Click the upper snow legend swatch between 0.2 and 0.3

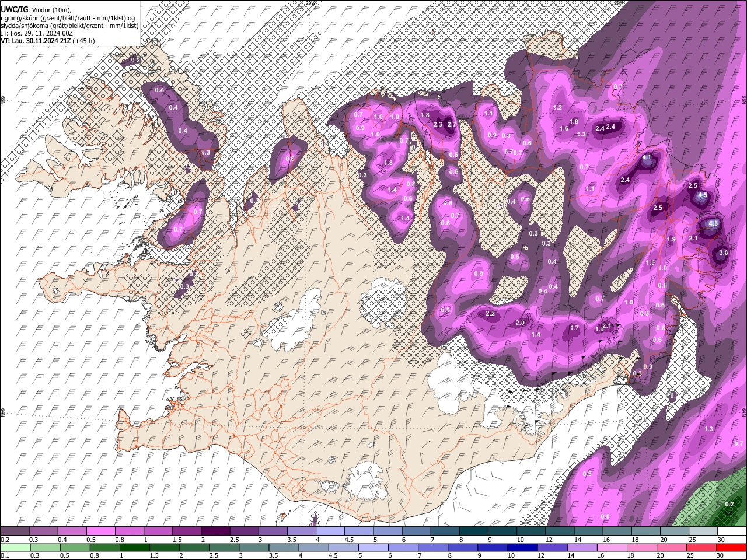[x=16, y=531]
